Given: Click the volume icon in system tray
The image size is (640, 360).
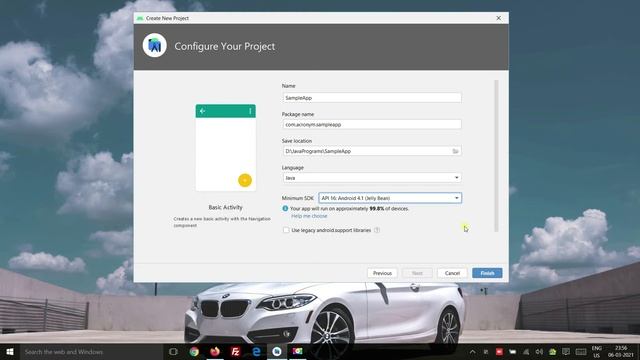Looking at the screenshot, I should pos(539,351).
